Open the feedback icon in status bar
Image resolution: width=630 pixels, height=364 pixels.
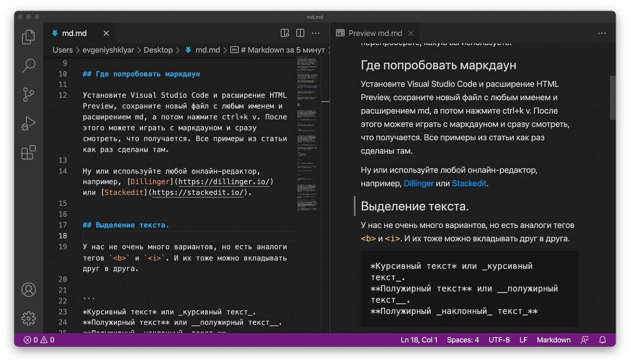click(585, 340)
